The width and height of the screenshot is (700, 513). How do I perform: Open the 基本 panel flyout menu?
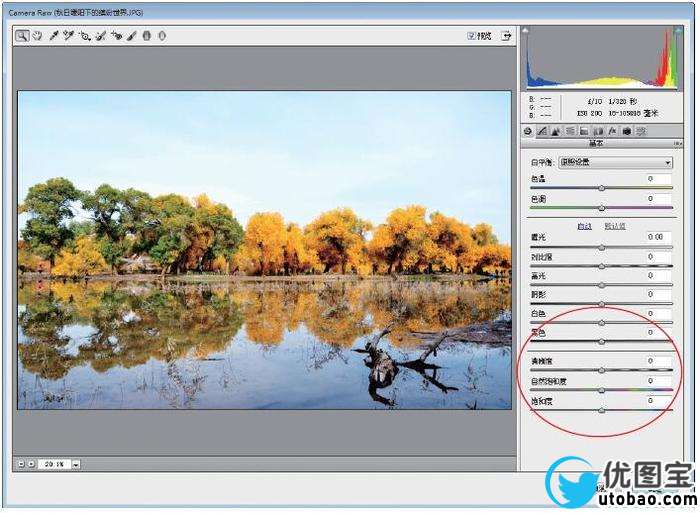(677, 143)
